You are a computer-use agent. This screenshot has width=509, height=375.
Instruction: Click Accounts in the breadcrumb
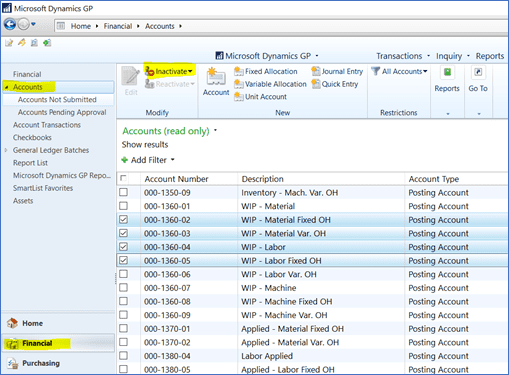tap(159, 26)
